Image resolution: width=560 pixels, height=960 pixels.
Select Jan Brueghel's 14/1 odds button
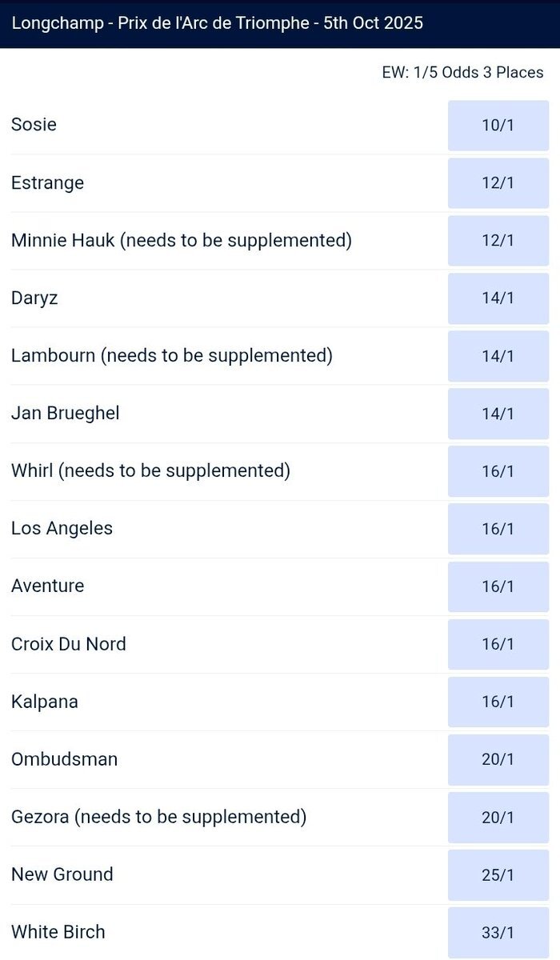point(498,414)
